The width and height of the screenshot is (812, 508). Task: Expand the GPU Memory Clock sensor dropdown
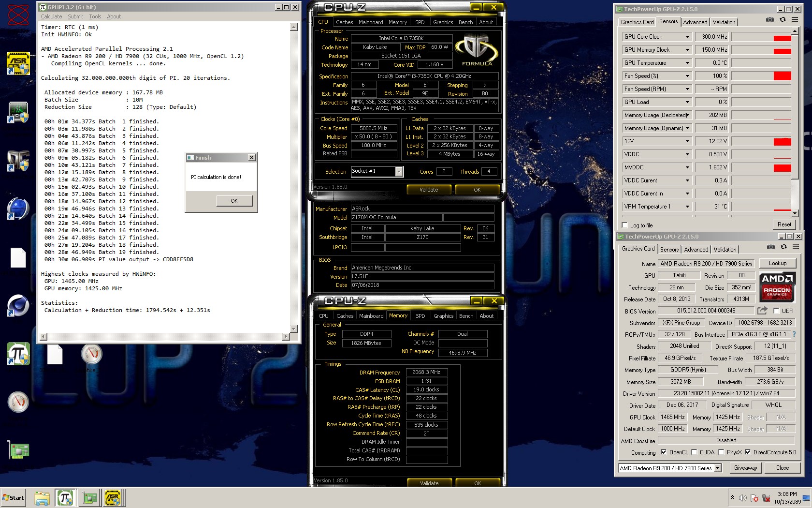[687, 50]
